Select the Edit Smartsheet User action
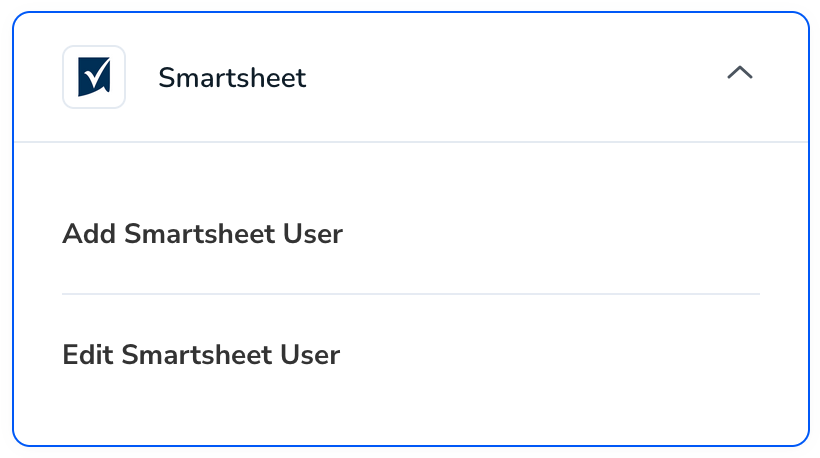The width and height of the screenshot is (820, 458). click(x=201, y=354)
